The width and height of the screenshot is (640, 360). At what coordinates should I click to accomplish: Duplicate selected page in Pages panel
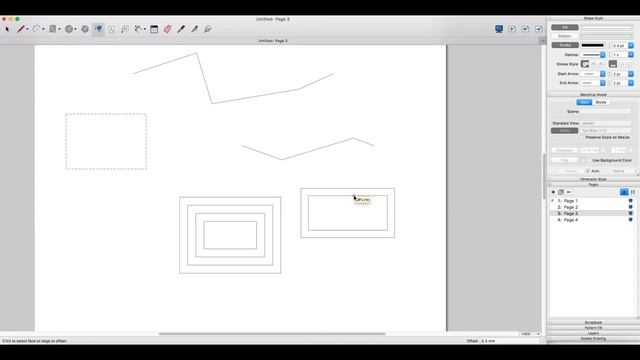click(x=561, y=192)
